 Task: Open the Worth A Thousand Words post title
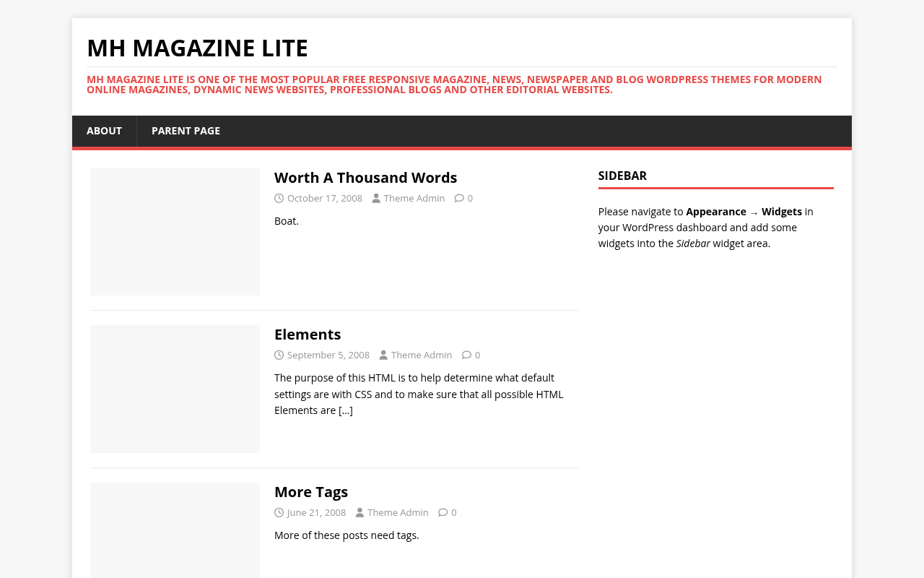[365, 178]
